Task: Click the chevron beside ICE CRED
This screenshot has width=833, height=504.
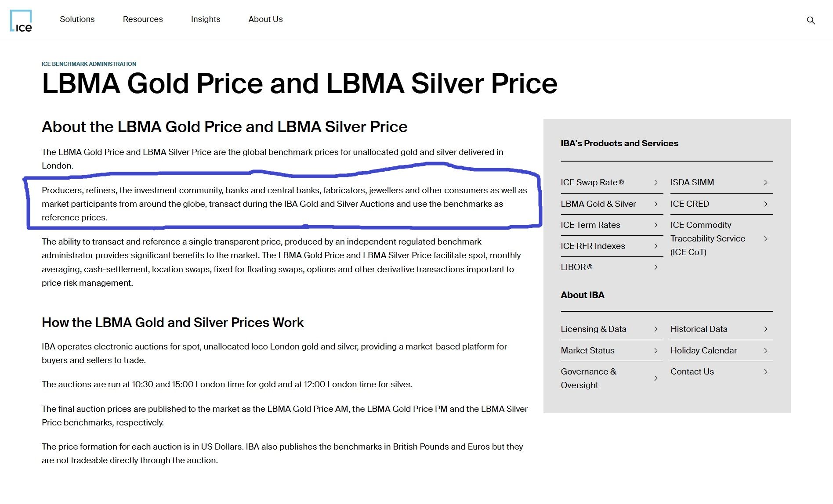Action: pos(765,204)
